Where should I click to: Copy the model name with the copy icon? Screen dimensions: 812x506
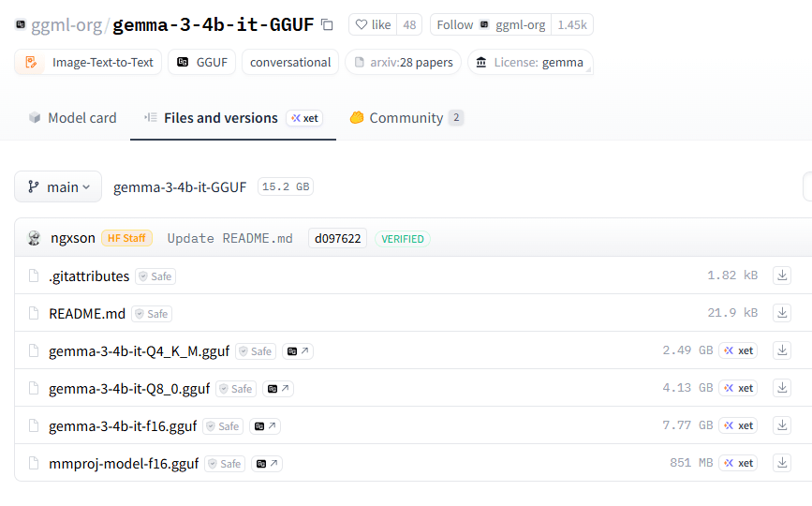point(327,25)
